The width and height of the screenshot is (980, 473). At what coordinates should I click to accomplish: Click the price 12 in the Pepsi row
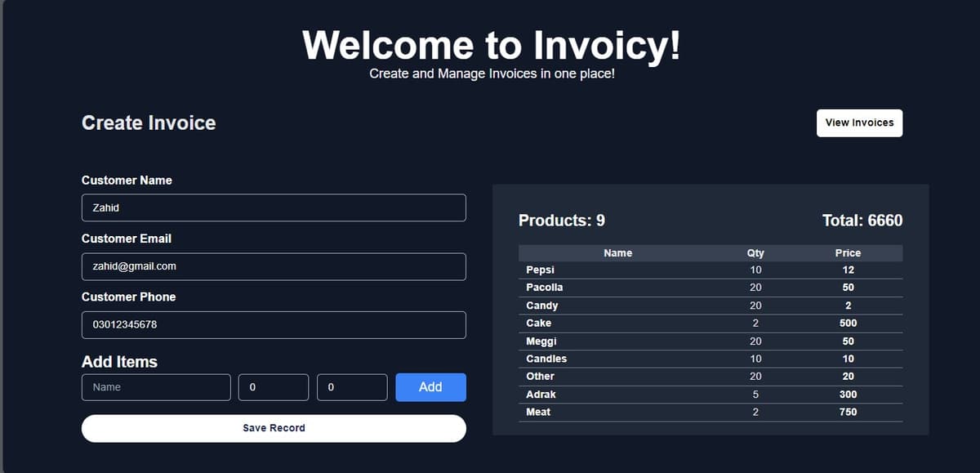[x=848, y=270]
